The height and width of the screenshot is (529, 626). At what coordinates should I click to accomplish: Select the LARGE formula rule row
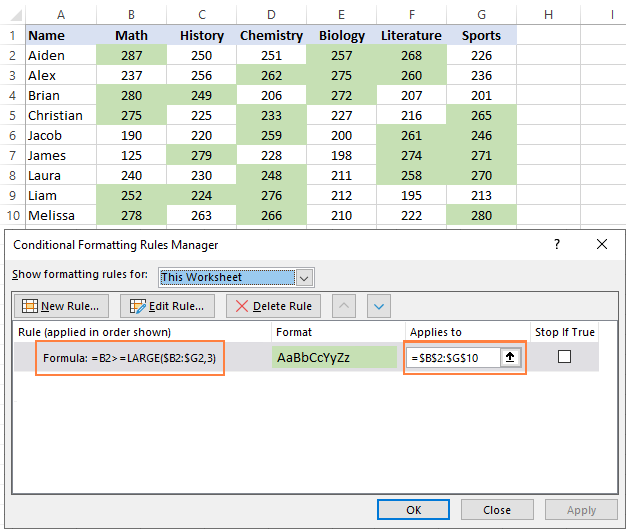point(129,358)
